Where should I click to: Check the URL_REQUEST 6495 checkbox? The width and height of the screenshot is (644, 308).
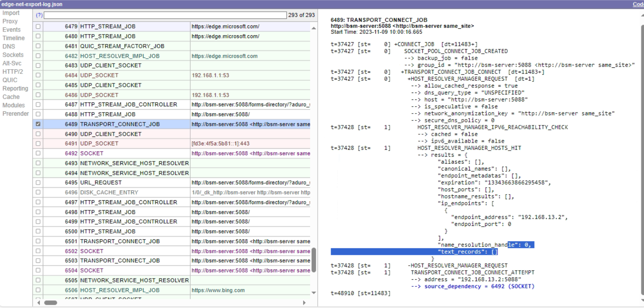pos(38,183)
